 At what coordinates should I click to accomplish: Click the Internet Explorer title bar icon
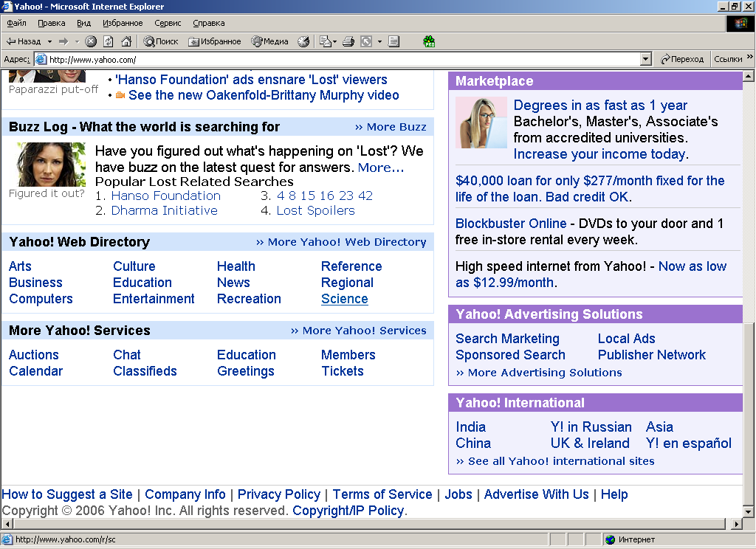[7, 6]
